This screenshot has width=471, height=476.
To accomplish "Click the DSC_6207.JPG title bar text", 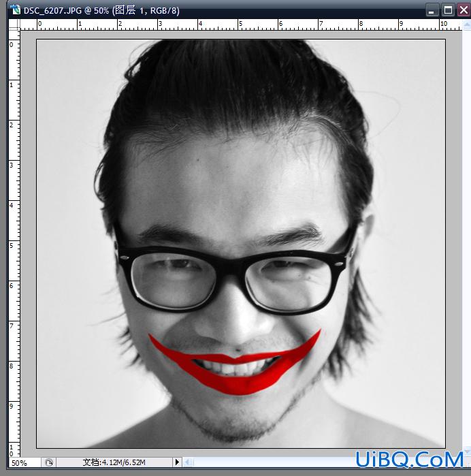I will coord(101,10).
